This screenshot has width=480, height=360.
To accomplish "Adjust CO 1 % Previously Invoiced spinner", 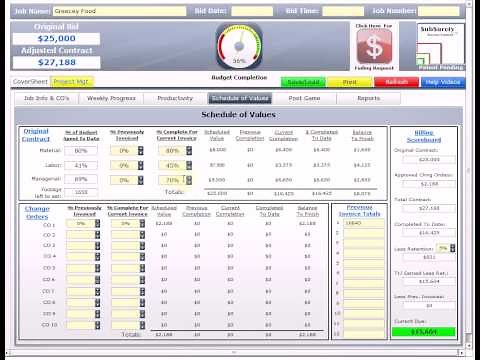I will [x=97, y=223].
